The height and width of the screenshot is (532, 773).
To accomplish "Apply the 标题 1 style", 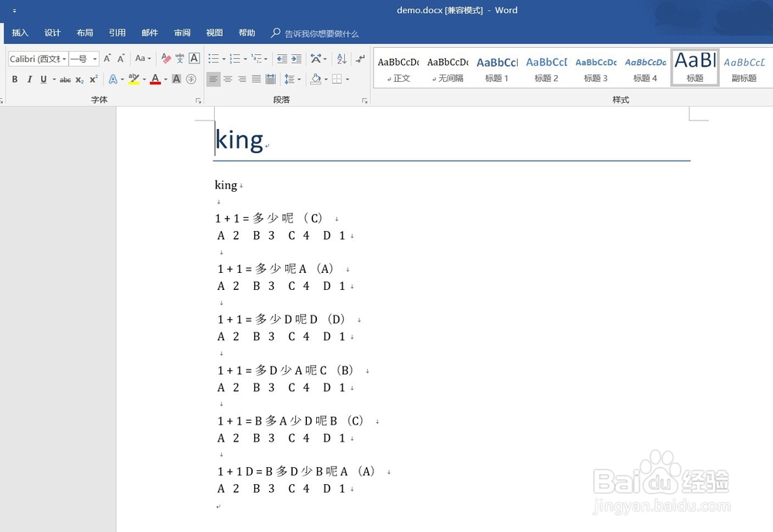I will click(x=496, y=68).
